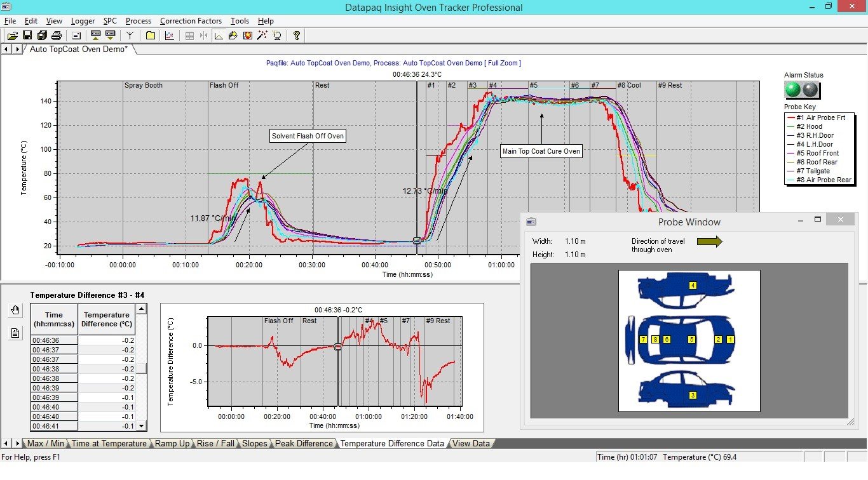868x480 pixels.
Task: Download data from the logger
Action: coord(109,35)
